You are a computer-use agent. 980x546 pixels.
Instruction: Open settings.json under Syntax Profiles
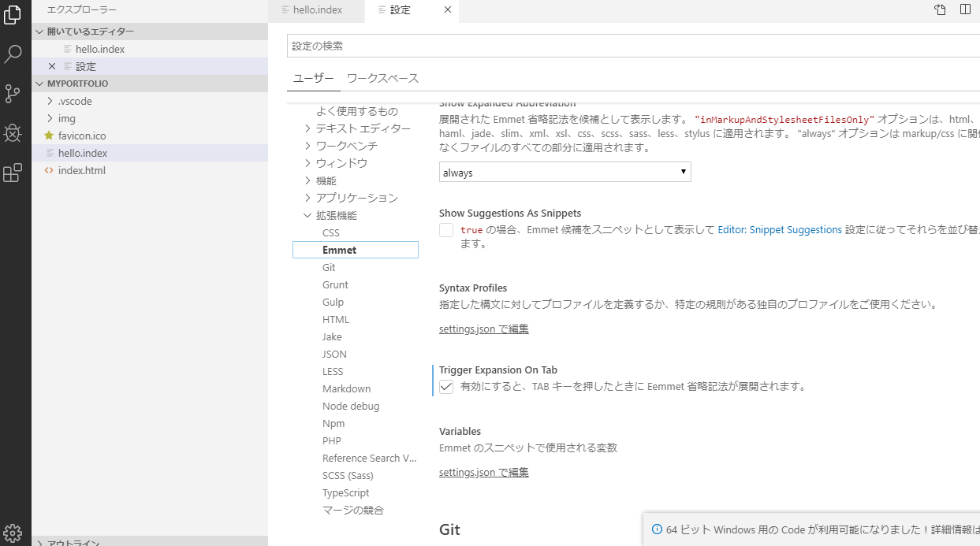pyautogui.click(x=484, y=329)
